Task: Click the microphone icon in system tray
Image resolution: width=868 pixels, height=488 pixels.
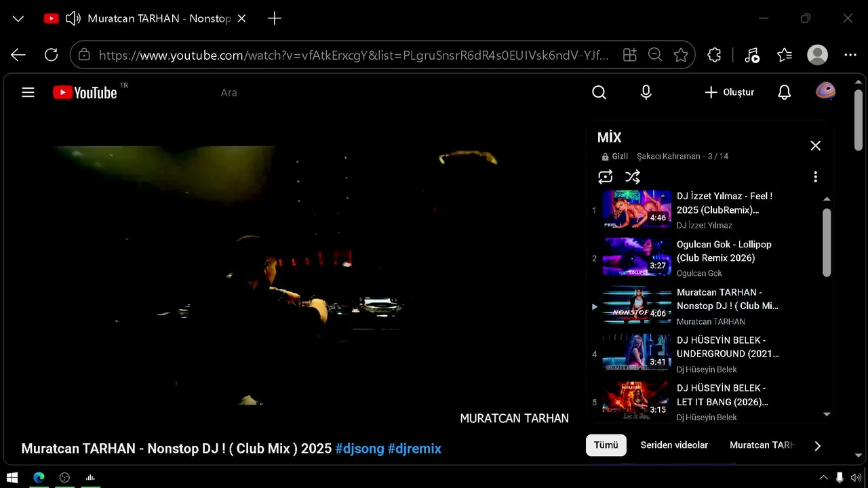Action: pos(840,477)
